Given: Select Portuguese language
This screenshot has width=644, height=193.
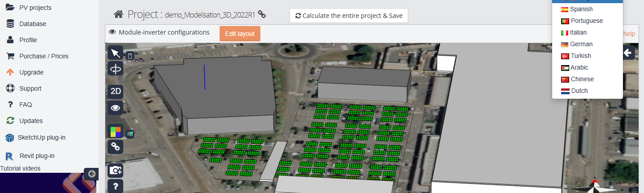Looking at the screenshot, I should (x=587, y=21).
